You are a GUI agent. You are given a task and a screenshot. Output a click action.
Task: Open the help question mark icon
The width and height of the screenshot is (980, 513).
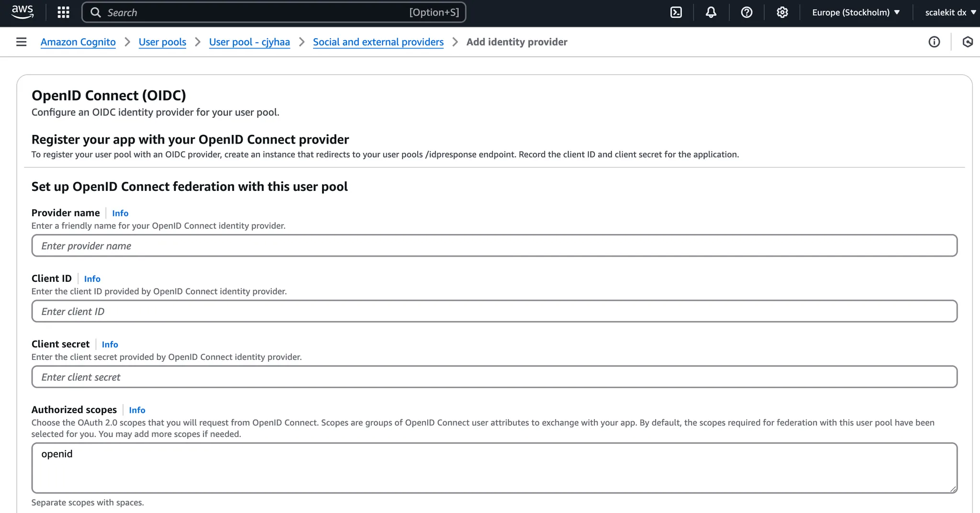746,12
